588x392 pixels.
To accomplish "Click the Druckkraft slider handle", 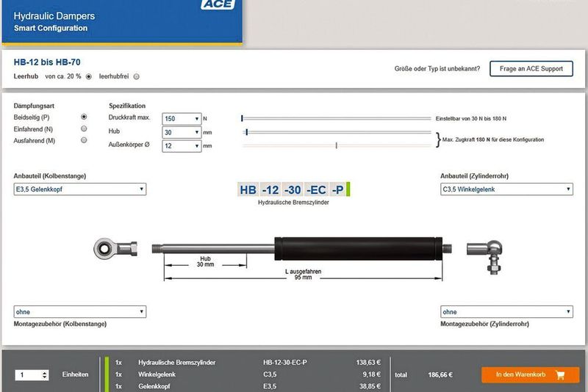I will click(242, 118).
